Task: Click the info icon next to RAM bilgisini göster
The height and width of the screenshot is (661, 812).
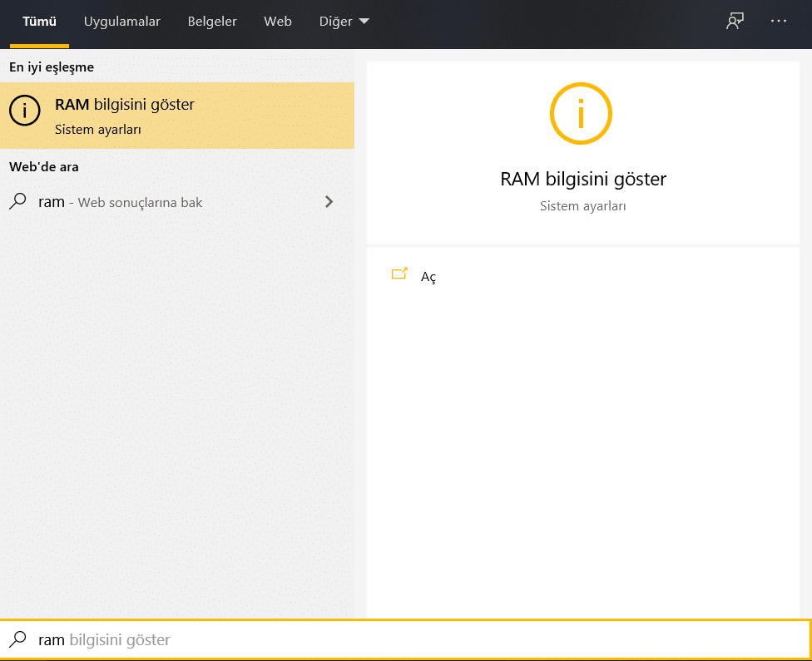Action: pyautogui.click(x=25, y=110)
